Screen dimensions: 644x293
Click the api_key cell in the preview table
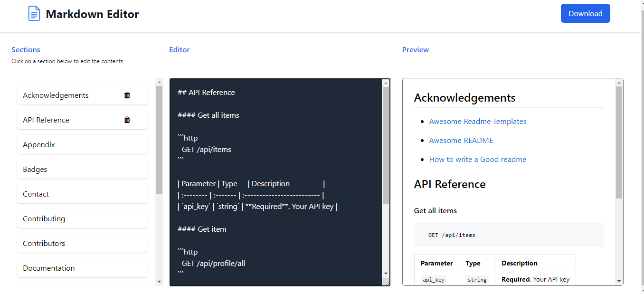coord(433,280)
